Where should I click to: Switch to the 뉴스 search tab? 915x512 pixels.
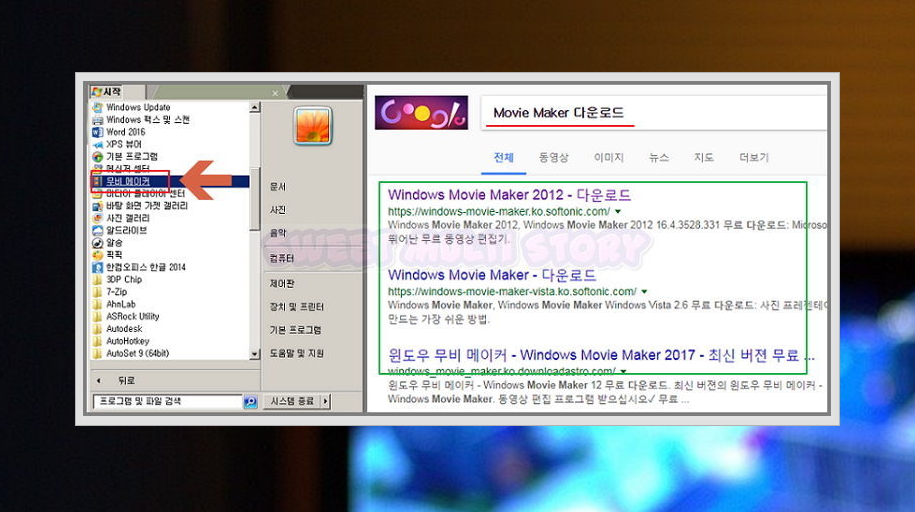pyautogui.click(x=659, y=158)
